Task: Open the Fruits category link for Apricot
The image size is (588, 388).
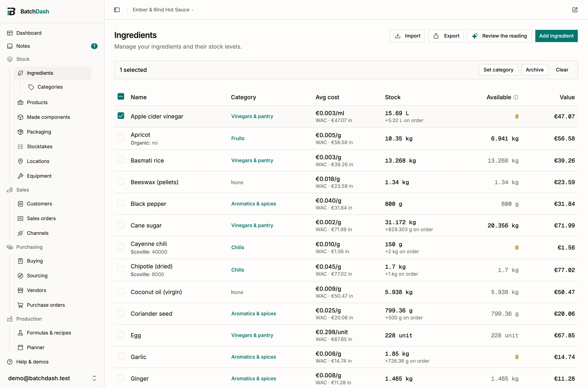Action: click(x=238, y=138)
